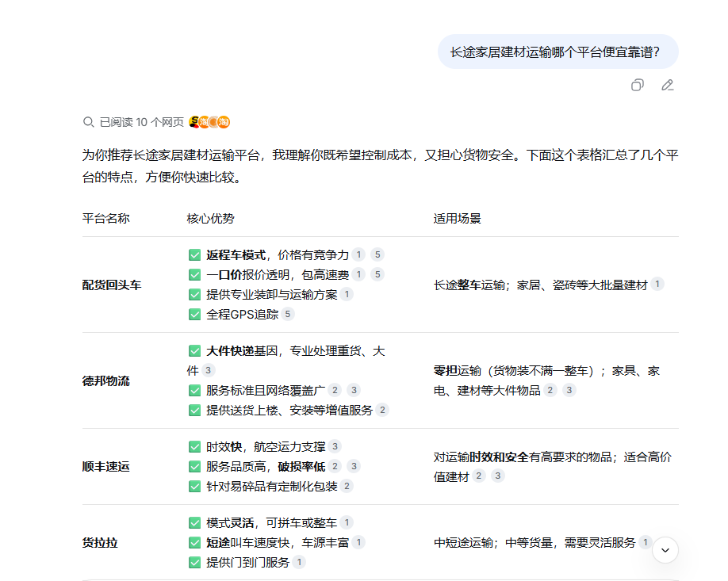Click the green check icon beside '提供专业装卸与运输方案'
This screenshot has width=728, height=581.
[x=194, y=295]
